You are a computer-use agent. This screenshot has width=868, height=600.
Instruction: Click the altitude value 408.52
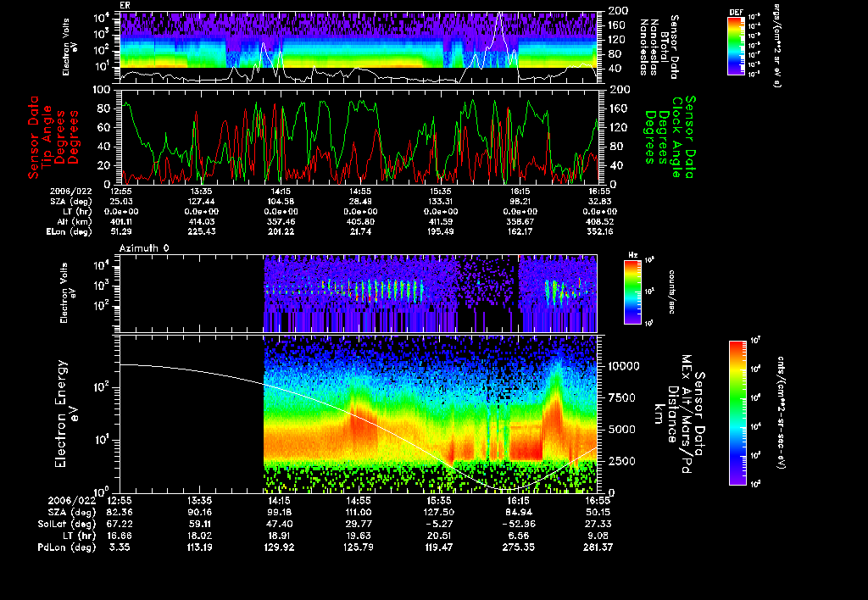(601, 222)
